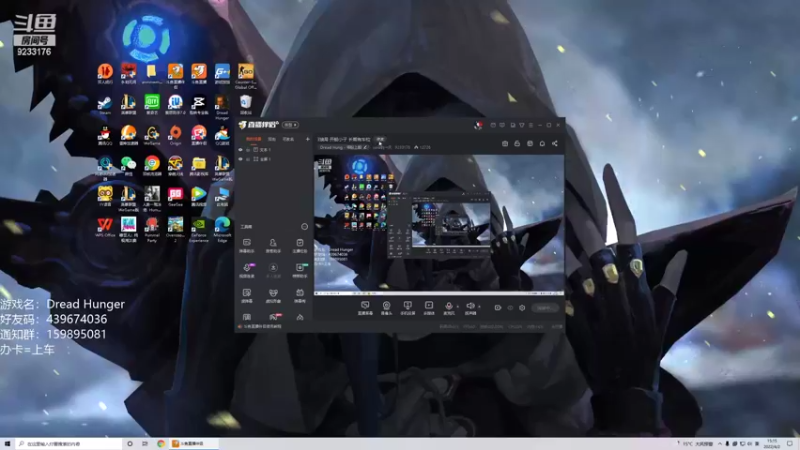Open the green iQIYI desktop shortcut
Image resolution: width=800 pixels, height=450 pixels.
tap(152, 104)
